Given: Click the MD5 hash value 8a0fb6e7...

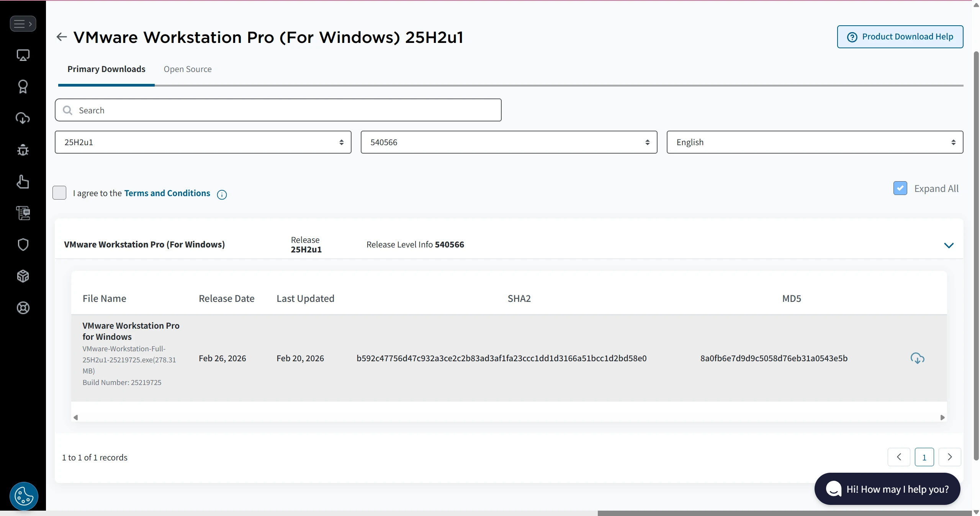Looking at the screenshot, I should point(774,358).
